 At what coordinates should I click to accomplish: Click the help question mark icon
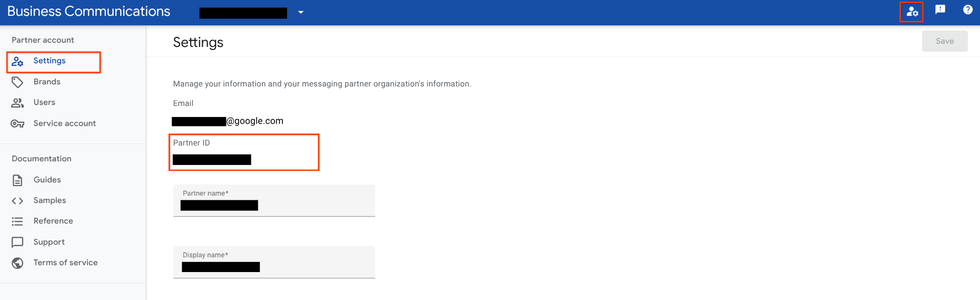point(967,9)
